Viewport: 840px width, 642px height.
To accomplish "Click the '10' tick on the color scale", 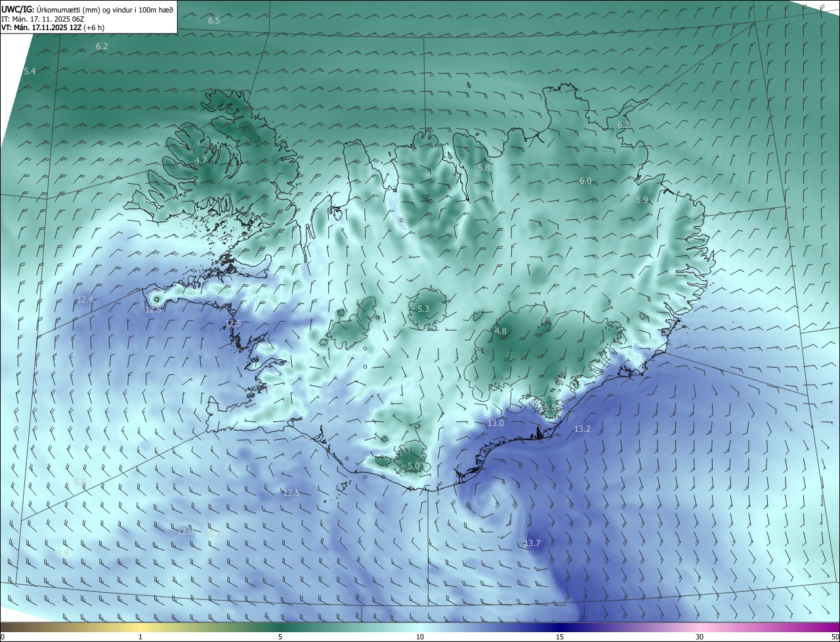I will pyautogui.click(x=420, y=637).
